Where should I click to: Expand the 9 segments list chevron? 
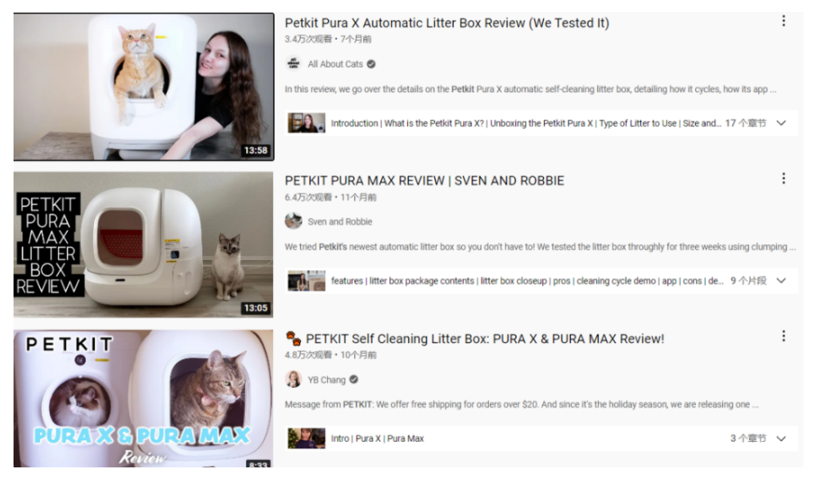click(781, 281)
